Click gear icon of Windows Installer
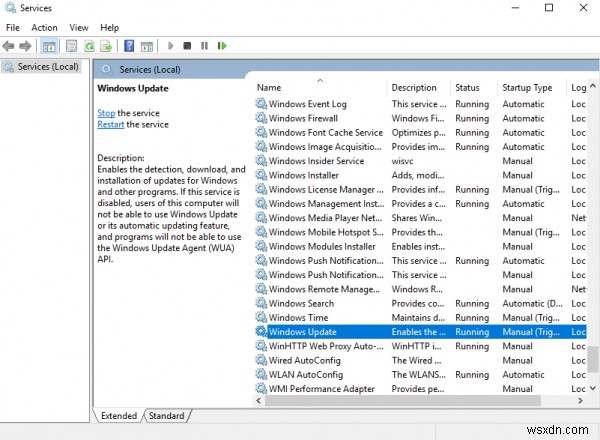 click(261, 175)
